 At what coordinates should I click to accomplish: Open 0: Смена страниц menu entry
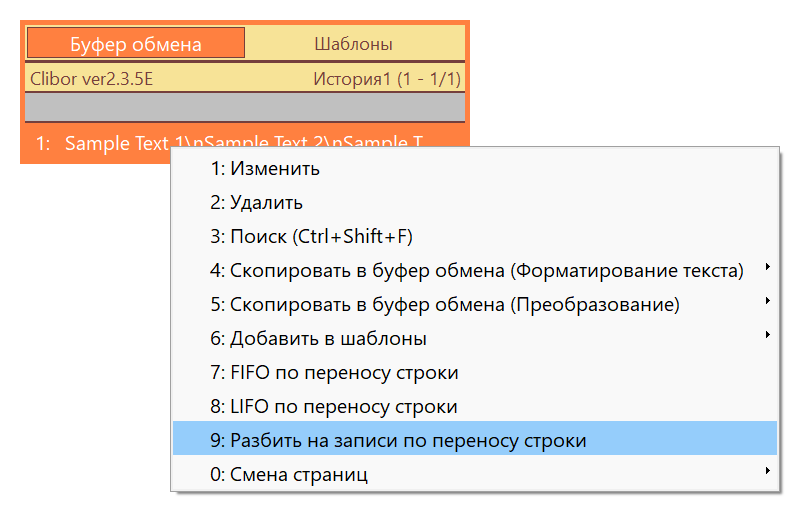(x=475, y=474)
